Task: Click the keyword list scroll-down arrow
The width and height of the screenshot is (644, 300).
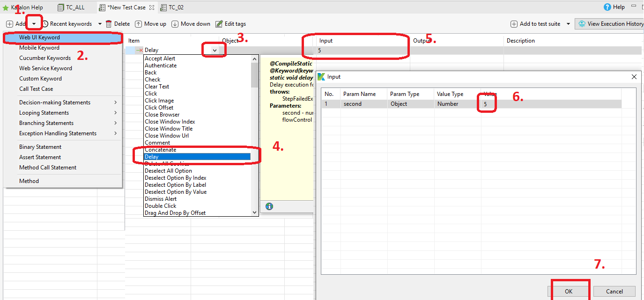Action: click(255, 212)
